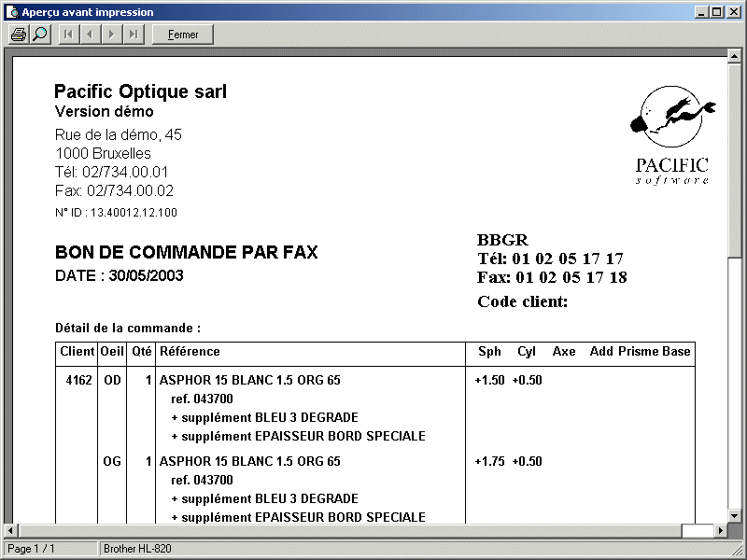Image resolution: width=747 pixels, height=560 pixels.
Task: Click the Pacific Software logo
Action: pos(672,134)
